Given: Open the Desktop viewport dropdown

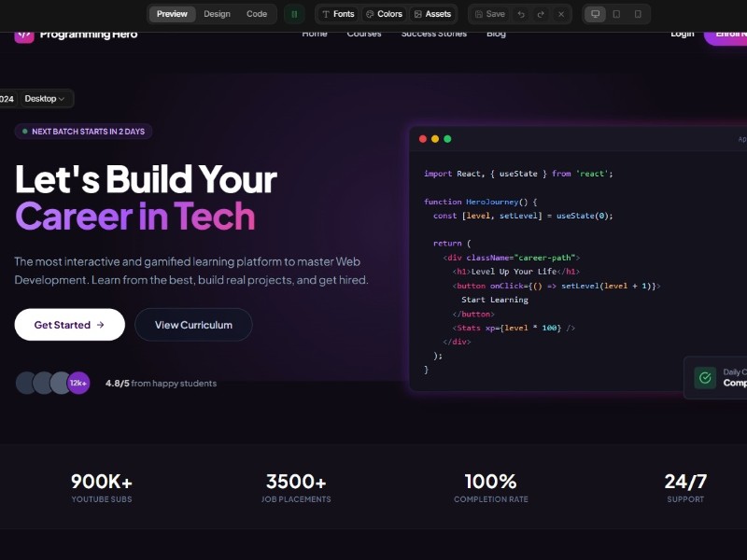Looking at the screenshot, I should (x=44, y=98).
